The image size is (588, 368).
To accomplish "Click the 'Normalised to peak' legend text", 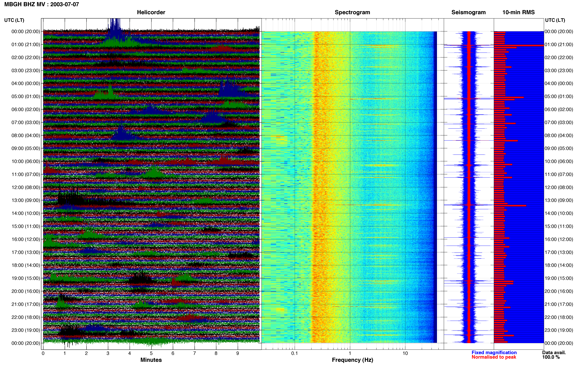I will pyautogui.click(x=494, y=357).
